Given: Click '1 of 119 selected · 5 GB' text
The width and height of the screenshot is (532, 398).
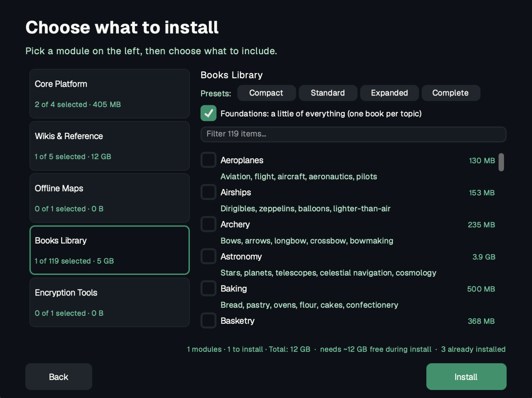Looking at the screenshot, I should click(74, 261).
